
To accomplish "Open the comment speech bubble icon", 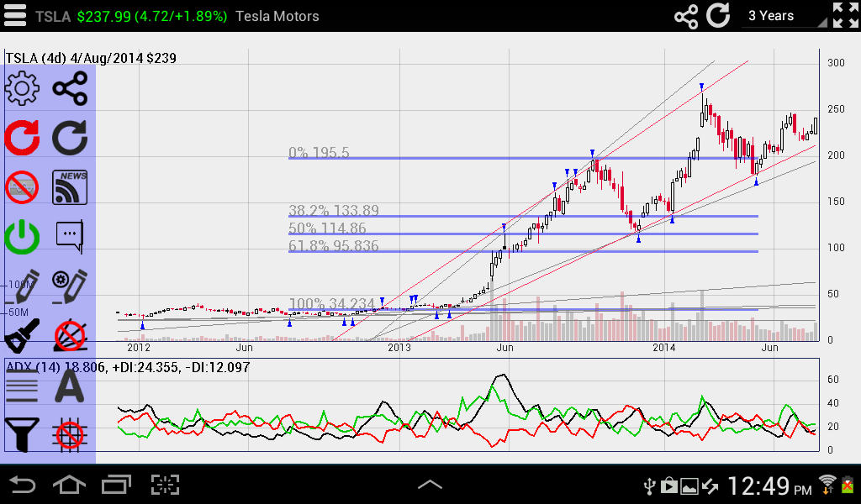I will click(70, 236).
